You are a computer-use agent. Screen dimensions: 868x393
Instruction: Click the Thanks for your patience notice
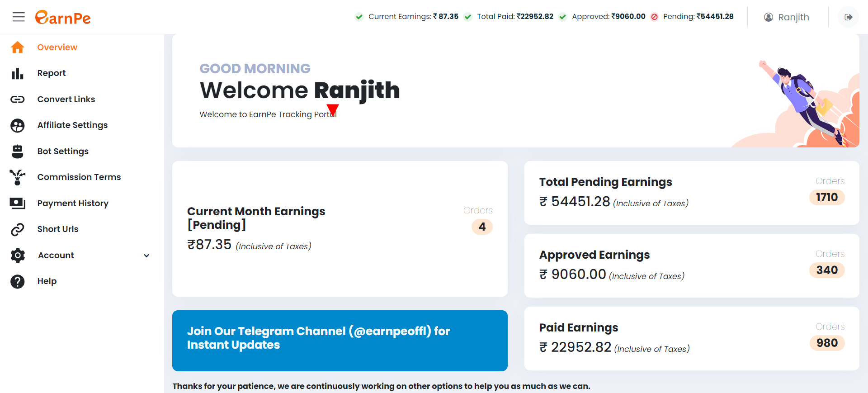pyautogui.click(x=381, y=386)
